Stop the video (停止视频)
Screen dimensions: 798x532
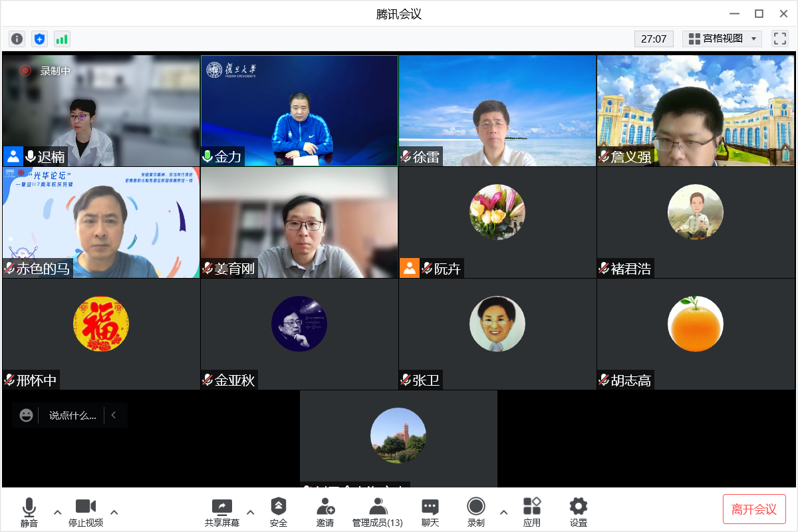pyautogui.click(x=86, y=512)
